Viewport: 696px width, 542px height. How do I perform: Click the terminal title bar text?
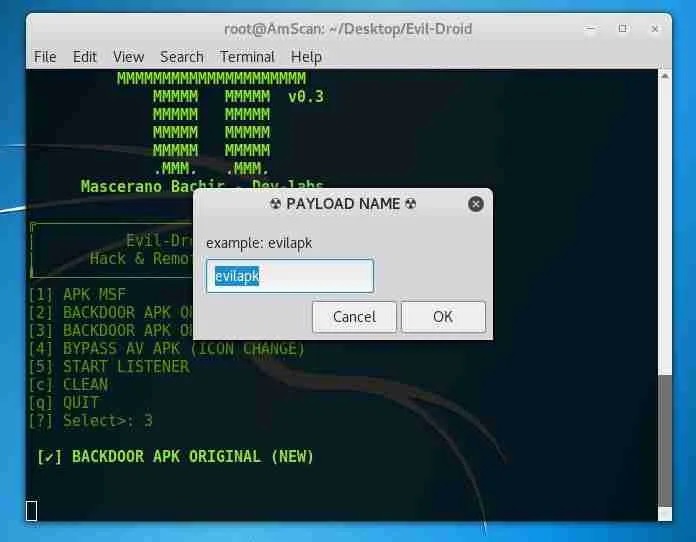348,29
